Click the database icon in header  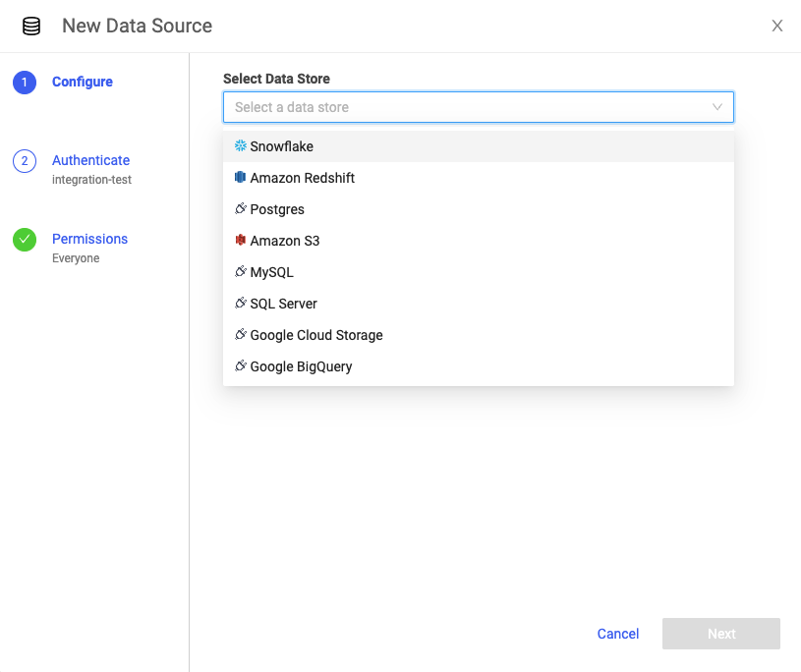31,27
